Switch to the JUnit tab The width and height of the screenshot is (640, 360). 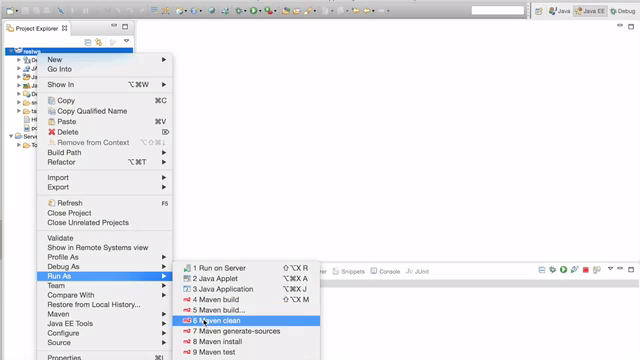click(417, 271)
